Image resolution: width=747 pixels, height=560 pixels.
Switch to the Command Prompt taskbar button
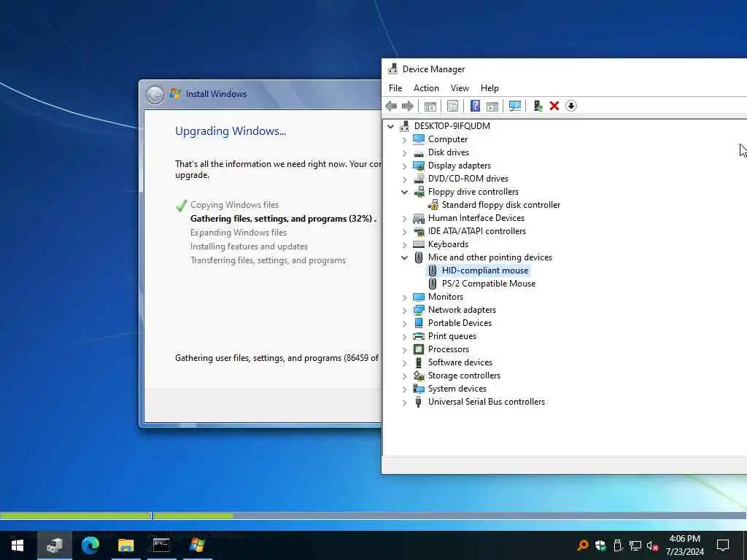[161, 545]
